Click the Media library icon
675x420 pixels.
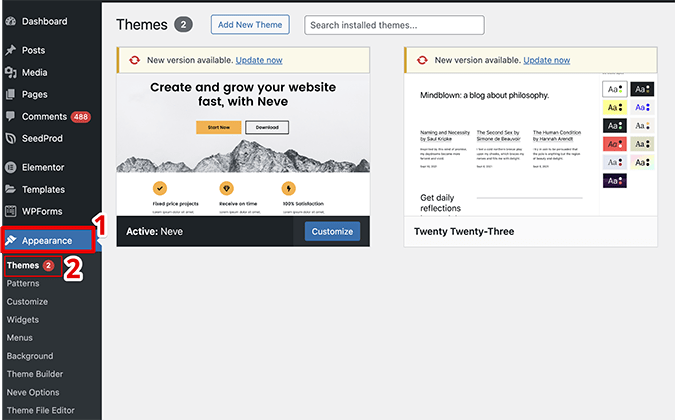11,72
